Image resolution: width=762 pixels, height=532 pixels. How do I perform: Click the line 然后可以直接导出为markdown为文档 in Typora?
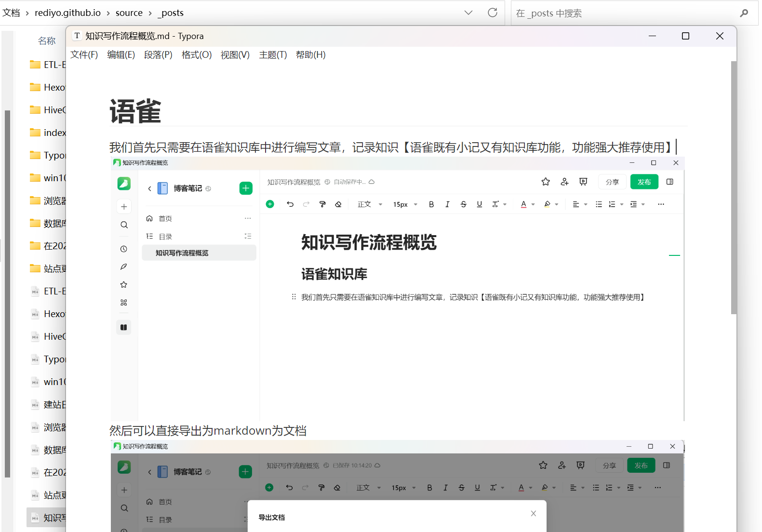point(208,430)
